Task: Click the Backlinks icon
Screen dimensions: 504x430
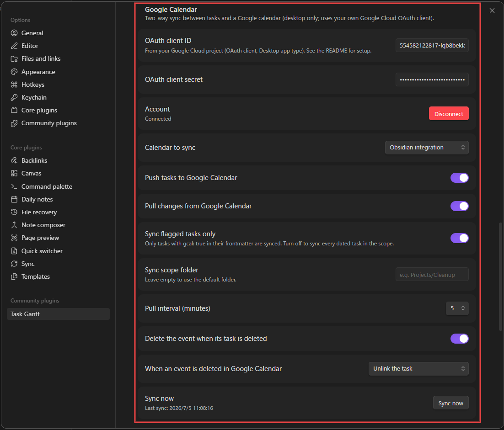Action: 14,160
